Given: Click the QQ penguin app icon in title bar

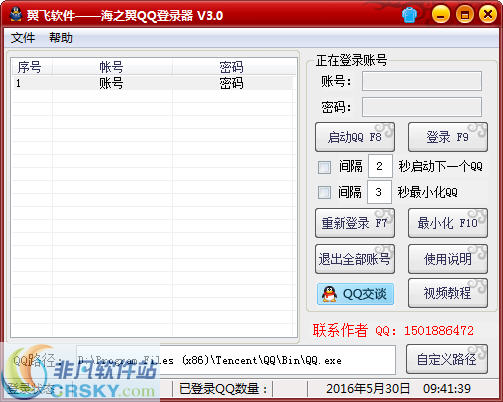Looking at the screenshot, I should pos(16,15).
